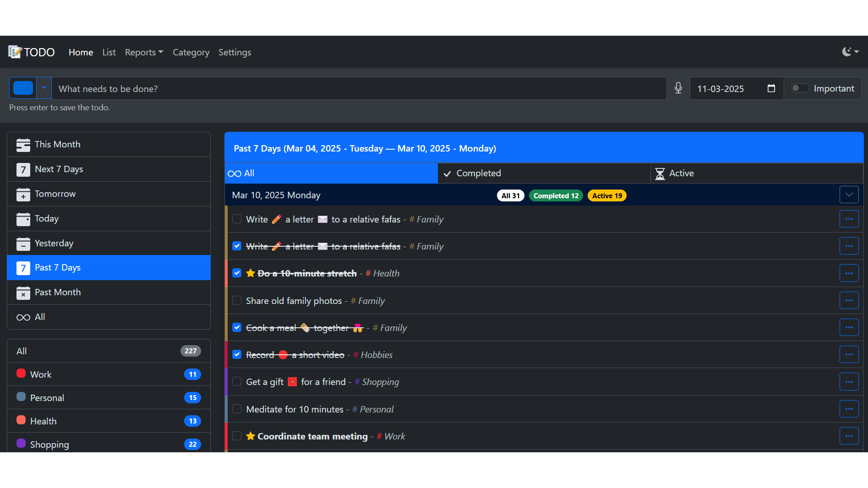Open the Settings menu item

[235, 52]
